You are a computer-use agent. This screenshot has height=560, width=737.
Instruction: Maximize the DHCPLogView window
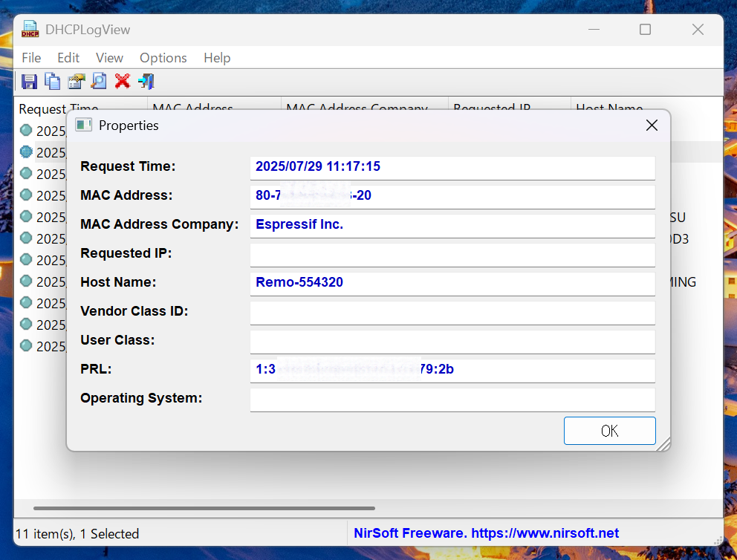(x=646, y=30)
